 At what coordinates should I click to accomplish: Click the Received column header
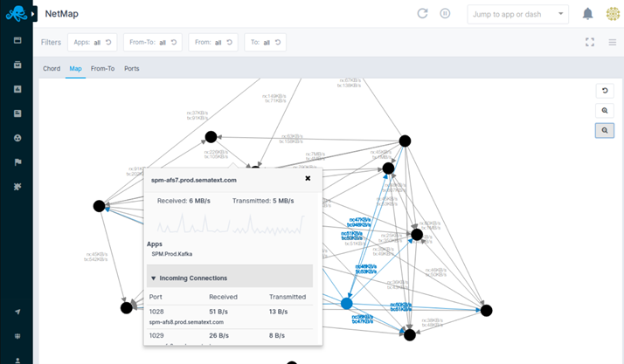[x=223, y=297]
